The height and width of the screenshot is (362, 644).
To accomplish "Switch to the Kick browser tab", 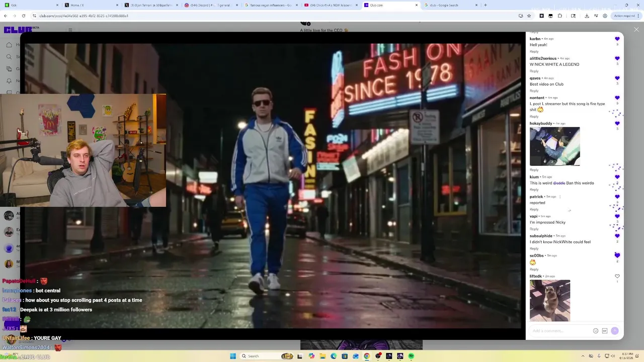I will point(32,5).
